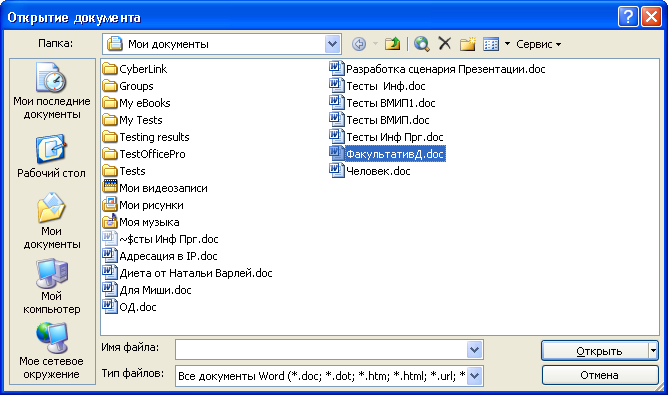The height and width of the screenshot is (395, 668).
Task: Select Тесты Инф Прг.doc in the right column
Action: [386, 137]
